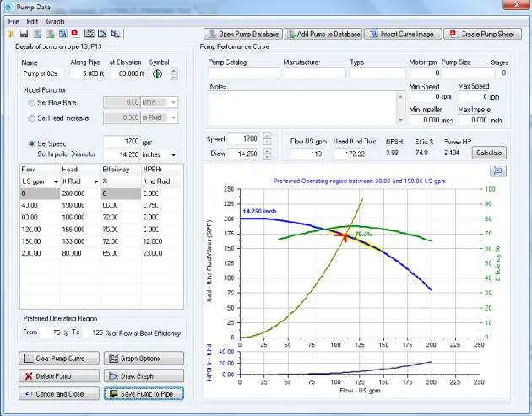The image size is (532, 416).
Task: Click the floppy disk save toolbar icon
Action: click(x=24, y=34)
